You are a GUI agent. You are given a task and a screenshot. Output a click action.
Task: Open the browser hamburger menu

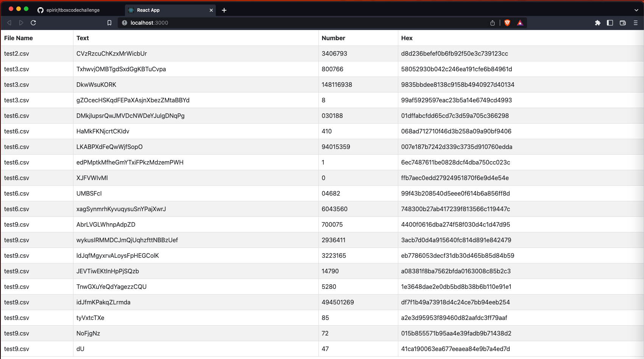pyautogui.click(x=636, y=23)
